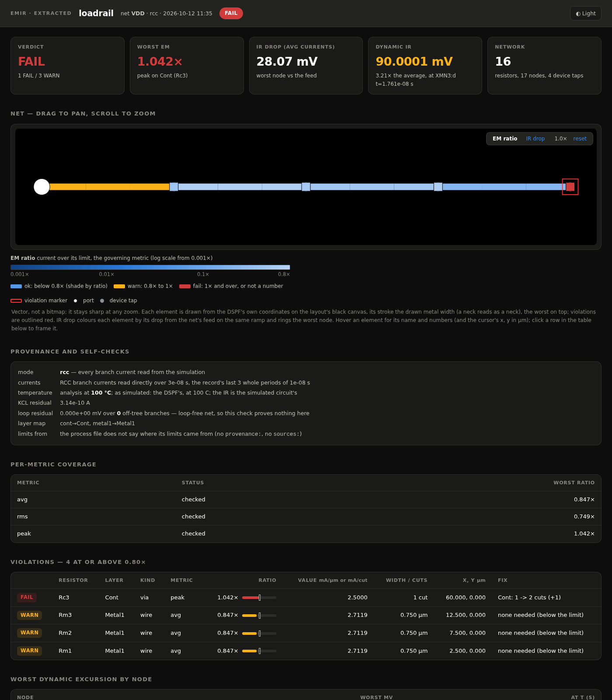The height and width of the screenshot is (700, 612).
Task: Click the Rm2 WARN violation row
Action: [x=306, y=633]
